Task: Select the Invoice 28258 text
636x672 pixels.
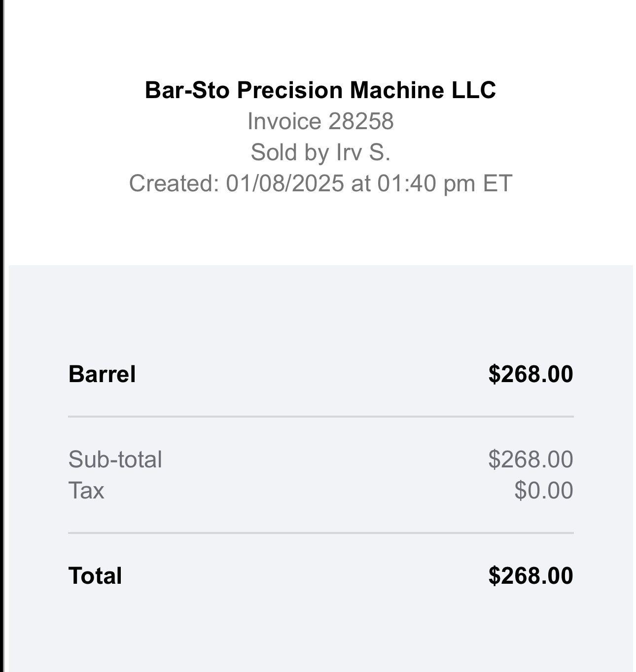Action: coord(320,121)
